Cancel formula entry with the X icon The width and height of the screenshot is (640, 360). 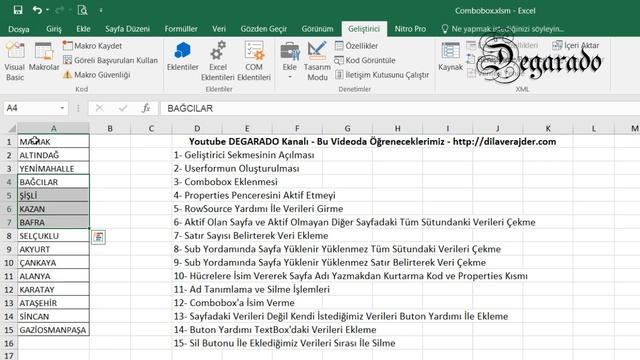coord(99,108)
